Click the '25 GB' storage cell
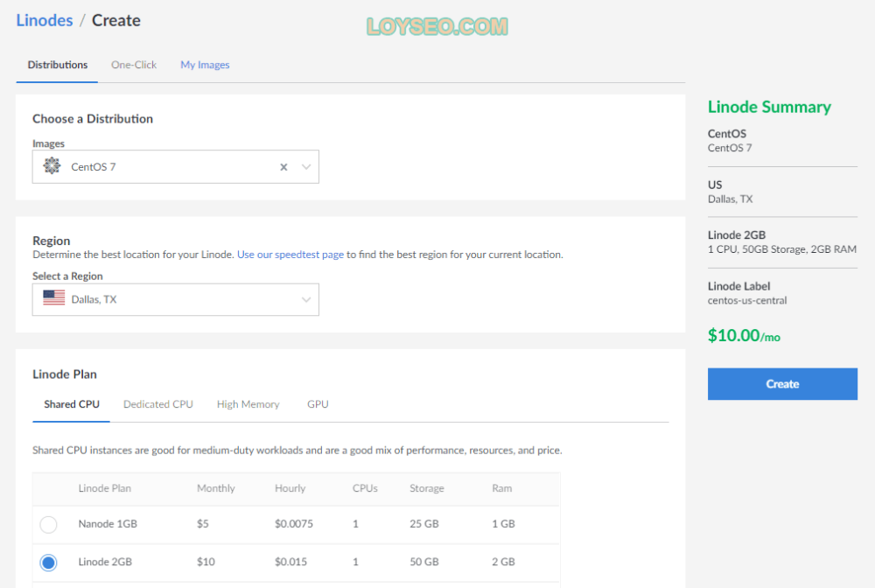 (x=424, y=524)
